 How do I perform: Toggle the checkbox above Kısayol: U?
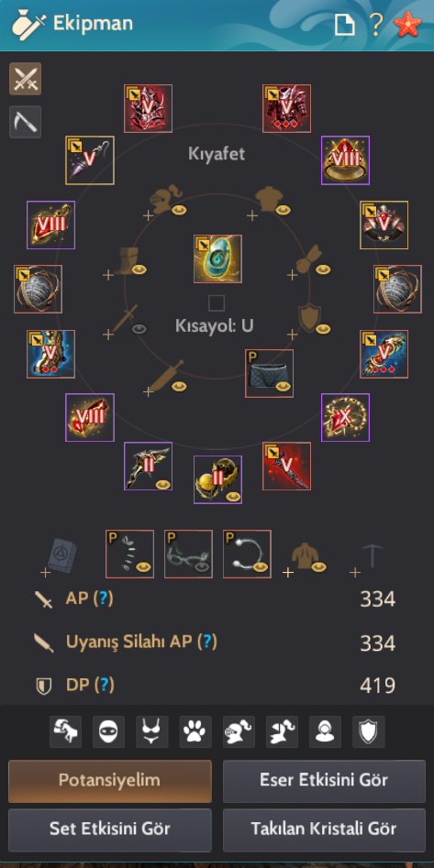217,303
